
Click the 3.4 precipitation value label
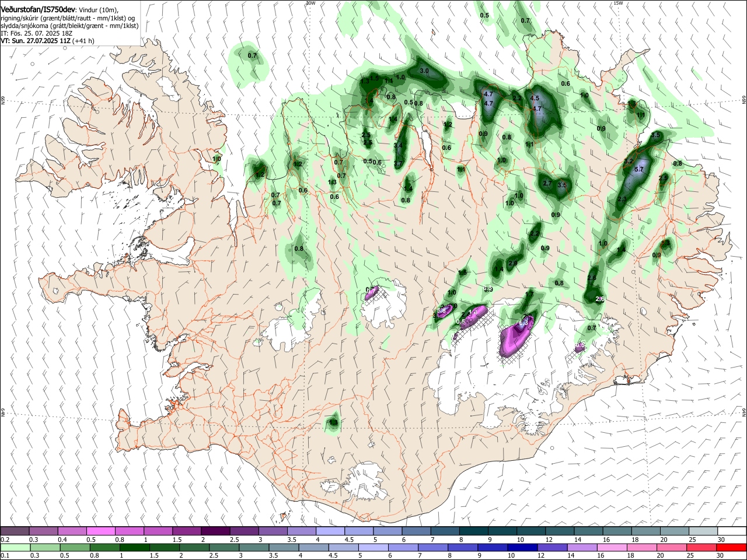coord(399,145)
